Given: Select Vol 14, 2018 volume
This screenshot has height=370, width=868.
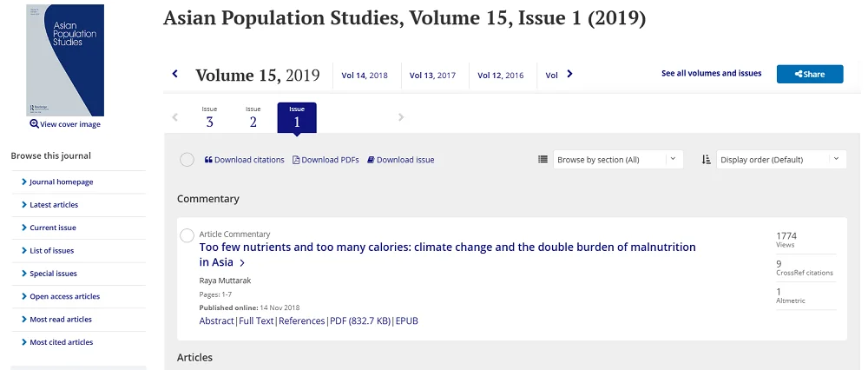Looking at the screenshot, I should 365,76.
